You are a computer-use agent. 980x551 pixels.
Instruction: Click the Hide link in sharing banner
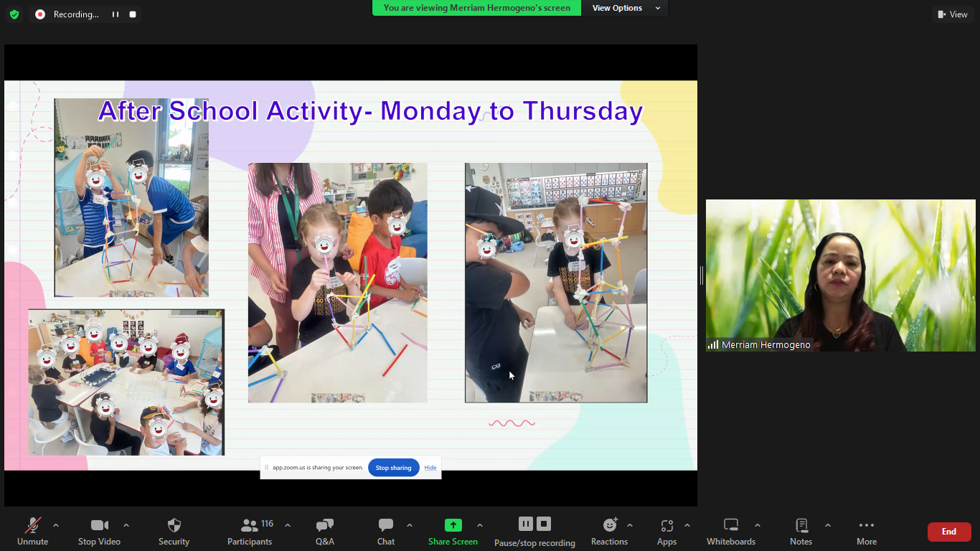pyautogui.click(x=430, y=468)
